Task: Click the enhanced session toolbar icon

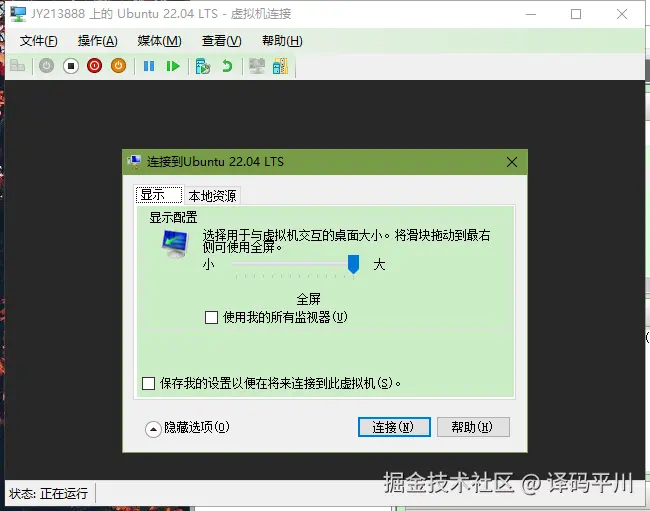Action: pyautogui.click(x=257, y=66)
